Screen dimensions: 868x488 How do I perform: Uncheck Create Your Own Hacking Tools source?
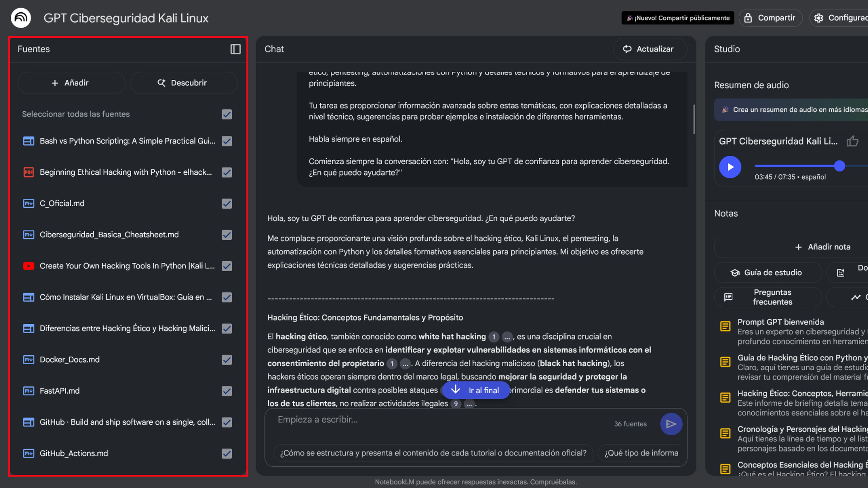tap(227, 266)
